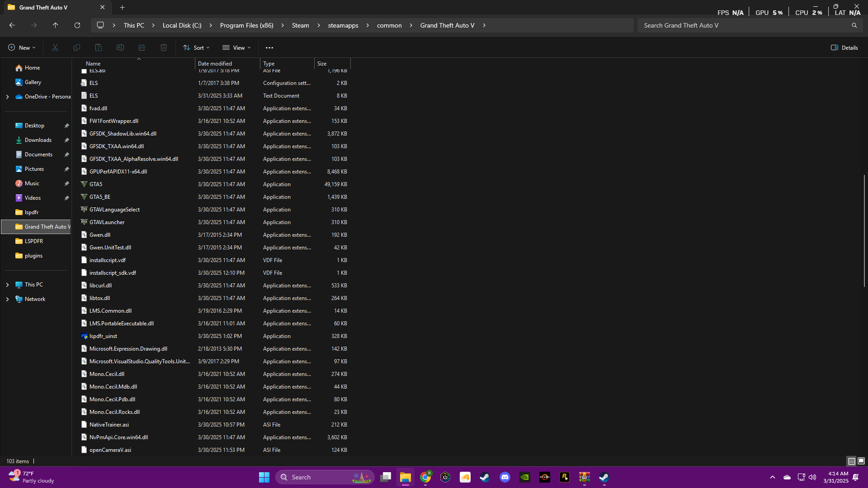The height and width of the screenshot is (488, 868).
Task: Click the Cut scissors icon in toolbar
Action: [55, 47]
